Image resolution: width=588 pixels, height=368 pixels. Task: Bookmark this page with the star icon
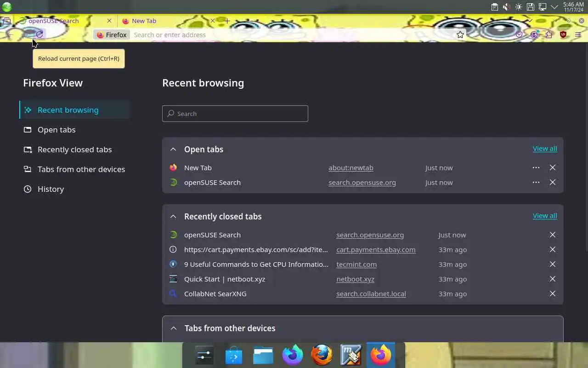(460, 34)
